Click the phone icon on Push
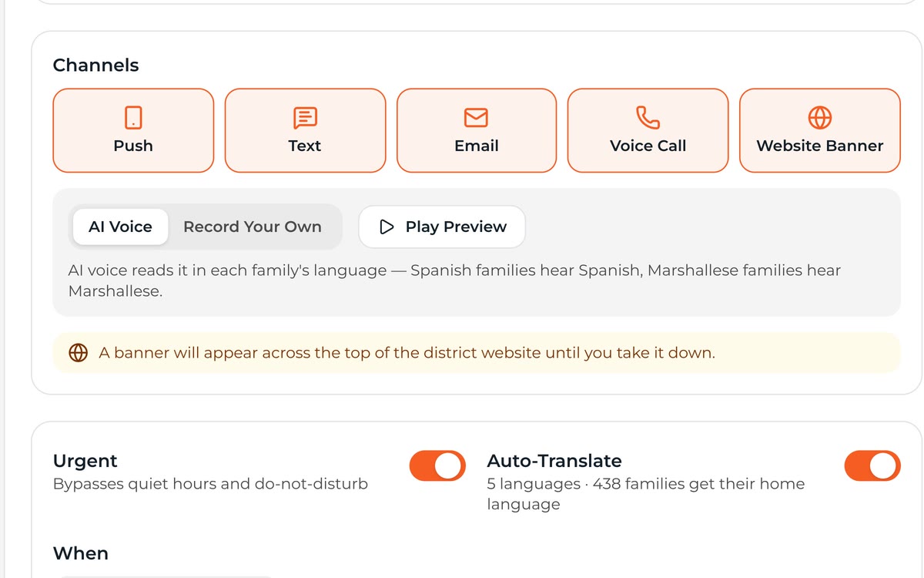 133,117
